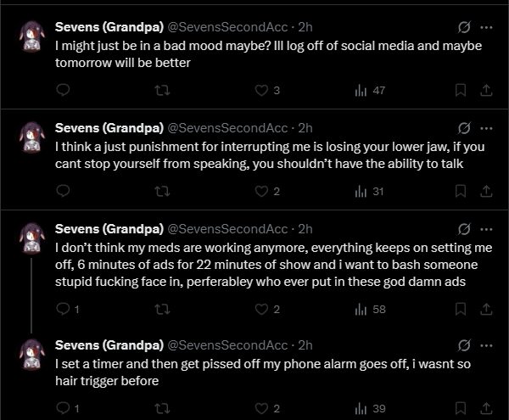Screen dimensions: 509x420
Task: Open the 2h timestamp on 'lower jaw' tweet
Action: [305, 128]
